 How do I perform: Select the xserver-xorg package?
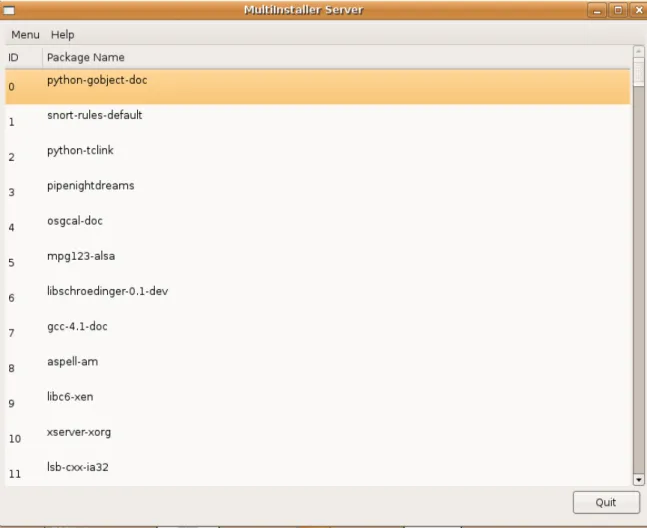[x=318, y=438]
